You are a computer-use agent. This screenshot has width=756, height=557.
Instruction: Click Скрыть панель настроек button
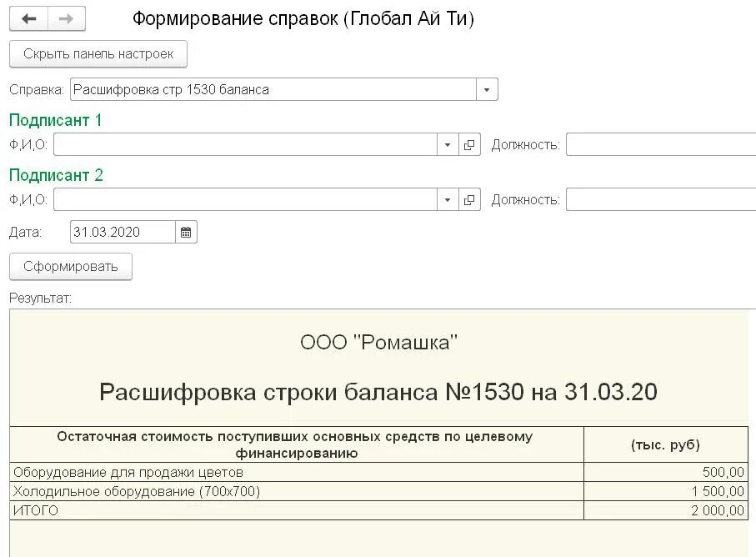(98, 53)
